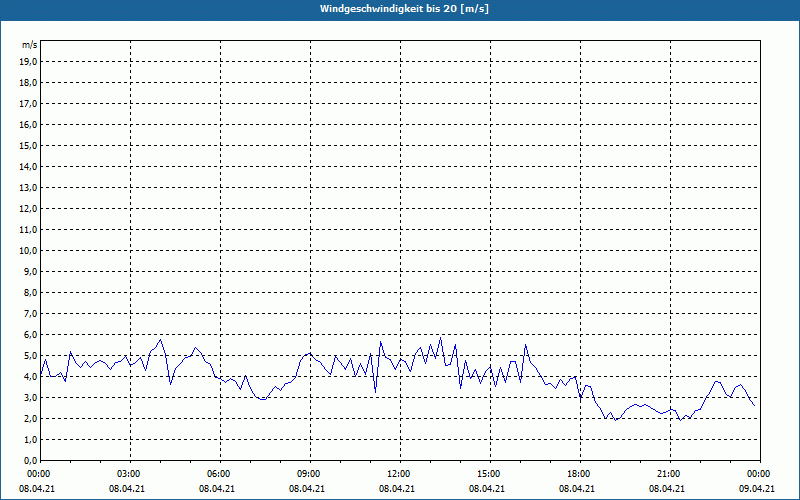Click the 17,0 y-axis label
The image size is (800, 500).
(x=29, y=104)
